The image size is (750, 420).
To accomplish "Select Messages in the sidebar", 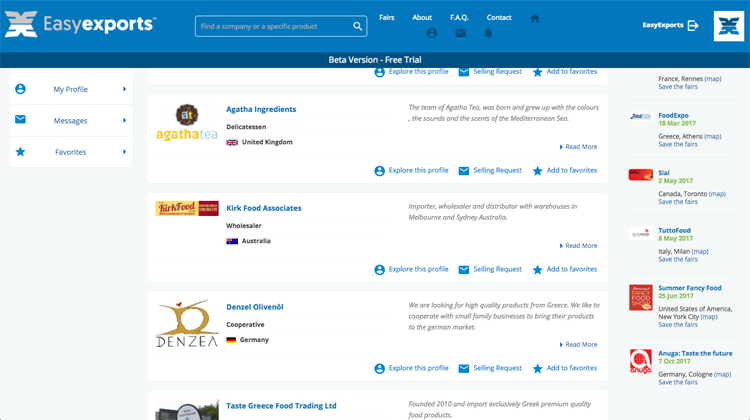I will (70, 121).
